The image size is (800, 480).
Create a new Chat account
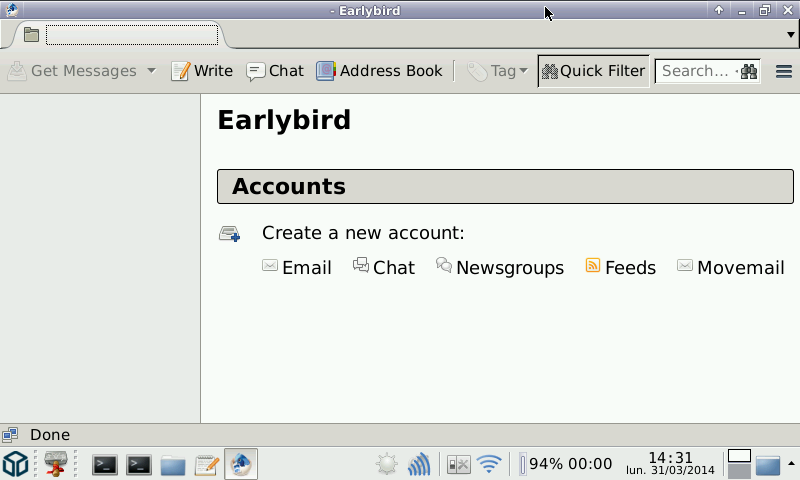[x=384, y=267]
